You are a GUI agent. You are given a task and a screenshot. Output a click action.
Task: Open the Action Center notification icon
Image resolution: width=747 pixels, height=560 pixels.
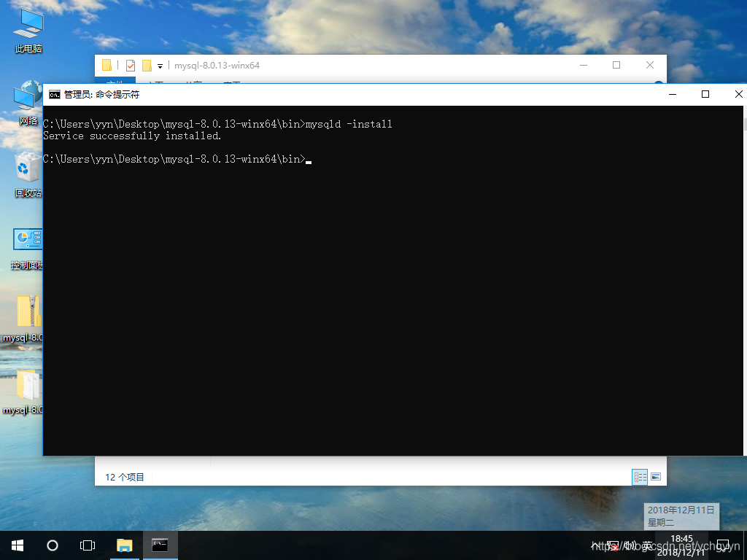click(723, 545)
